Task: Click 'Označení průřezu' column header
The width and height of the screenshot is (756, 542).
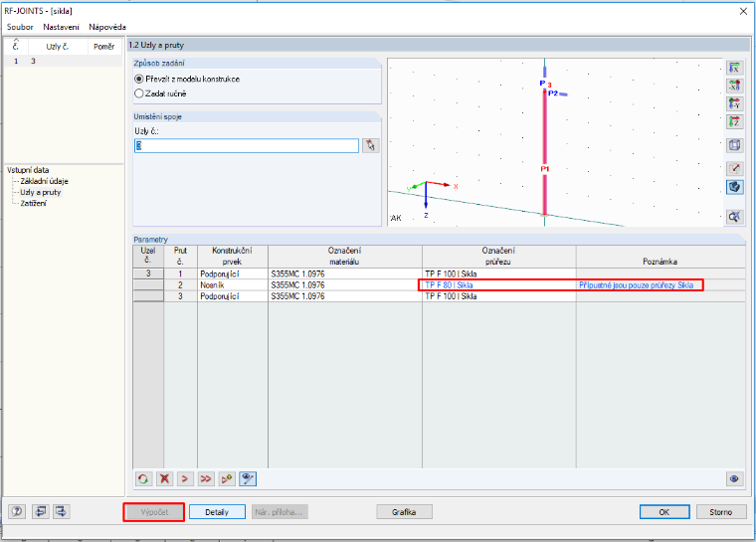Action: (x=498, y=256)
